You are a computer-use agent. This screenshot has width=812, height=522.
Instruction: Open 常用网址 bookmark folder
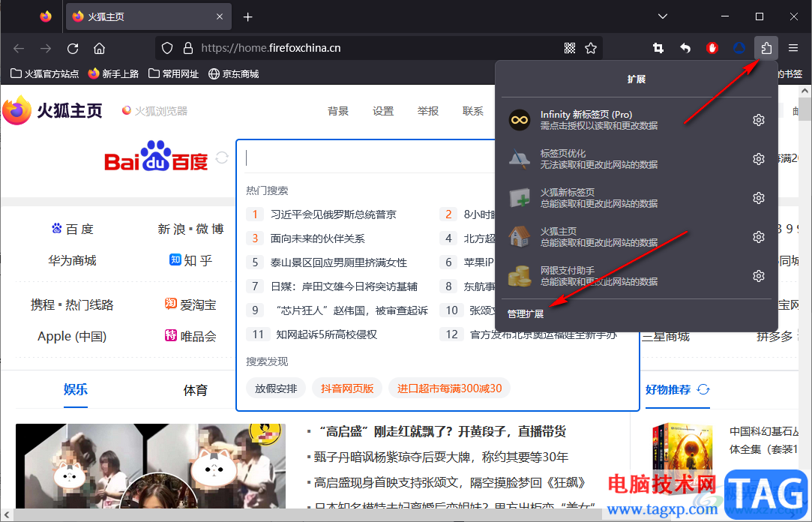pos(173,74)
